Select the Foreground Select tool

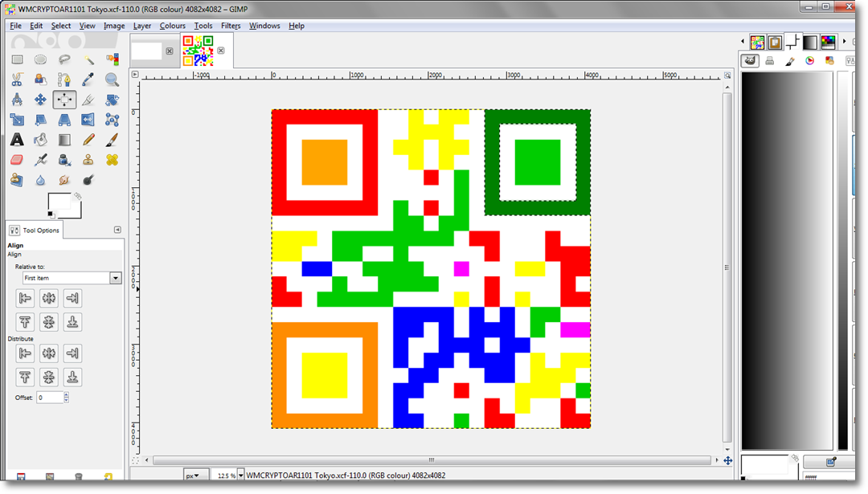40,80
